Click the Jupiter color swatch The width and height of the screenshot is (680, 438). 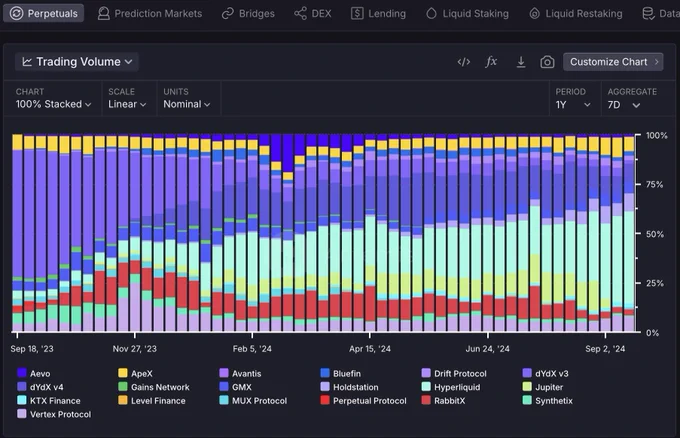(x=527, y=386)
